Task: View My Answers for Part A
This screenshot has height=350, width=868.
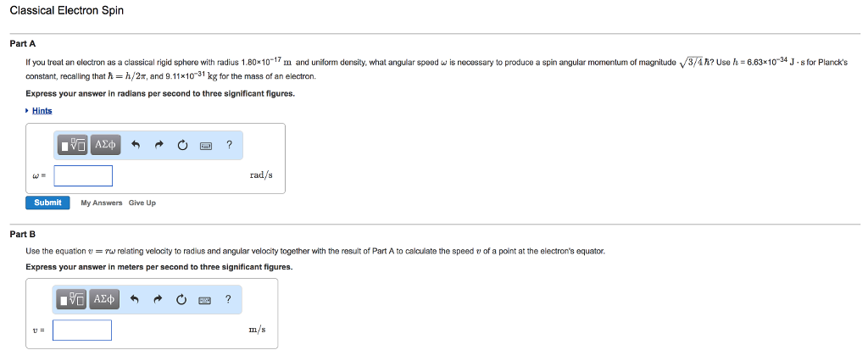Action: pos(102,203)
